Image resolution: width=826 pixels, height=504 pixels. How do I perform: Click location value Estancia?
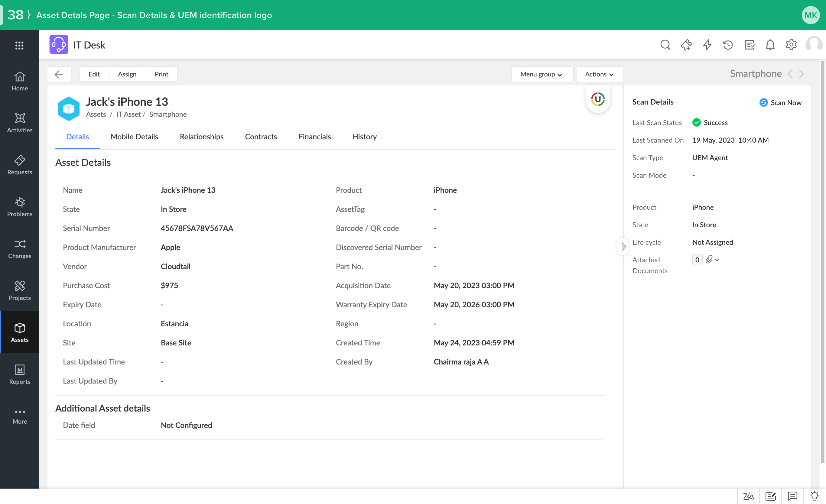[x=174, y=324]
